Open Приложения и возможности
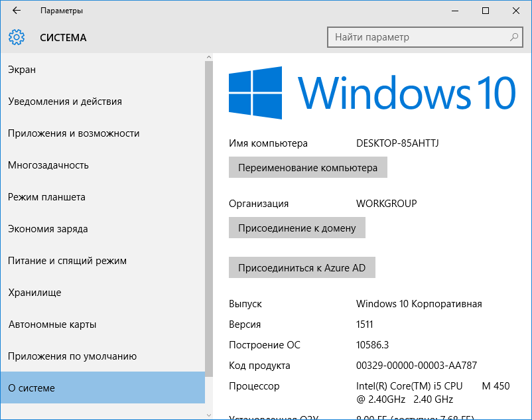Screen dimensions: 532x420 click(102, 133)
